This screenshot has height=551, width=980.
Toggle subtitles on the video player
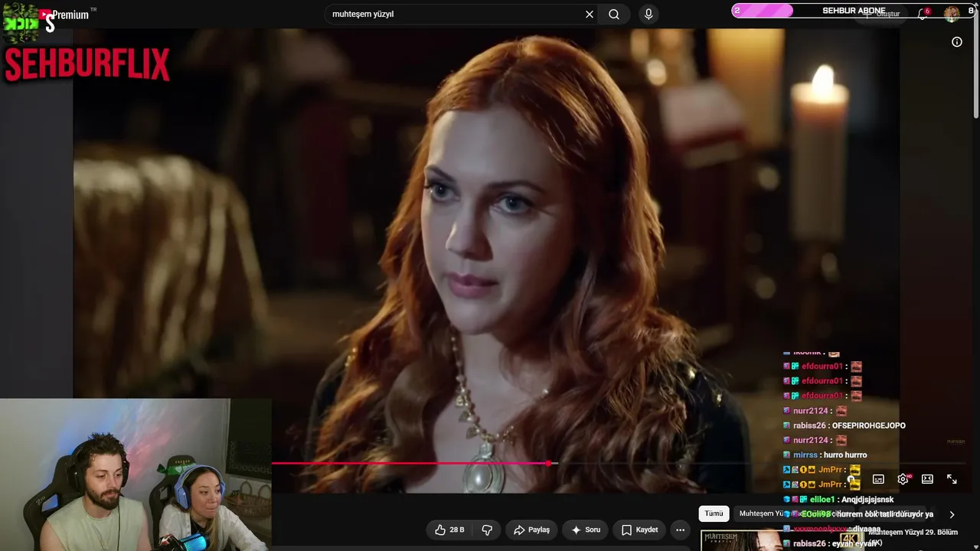[x=878, y=479]
